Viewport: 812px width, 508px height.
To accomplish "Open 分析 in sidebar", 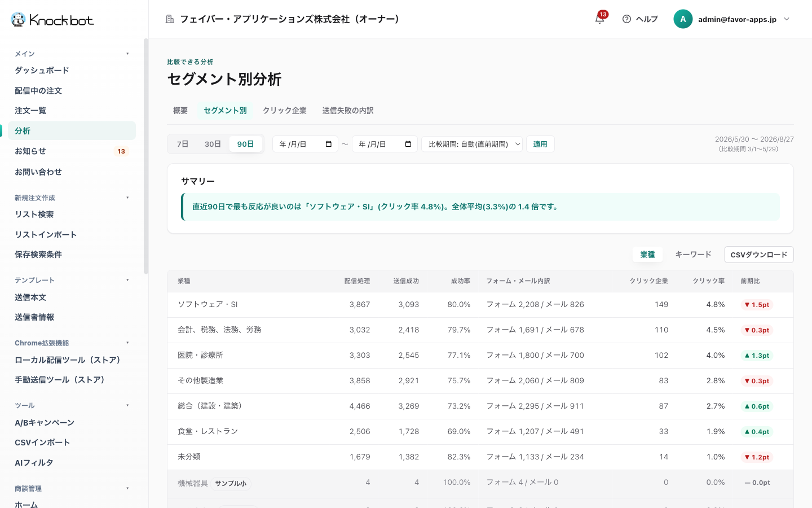I will (72, 130).
